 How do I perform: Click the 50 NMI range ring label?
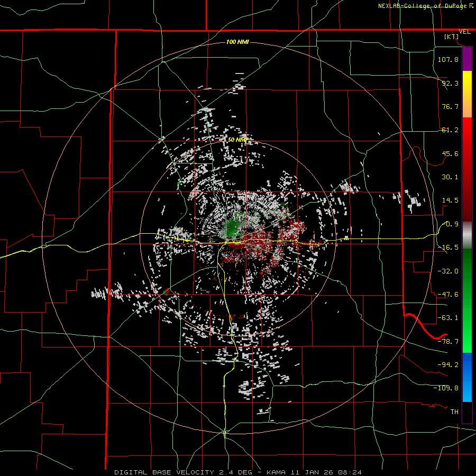coord(237,140)
